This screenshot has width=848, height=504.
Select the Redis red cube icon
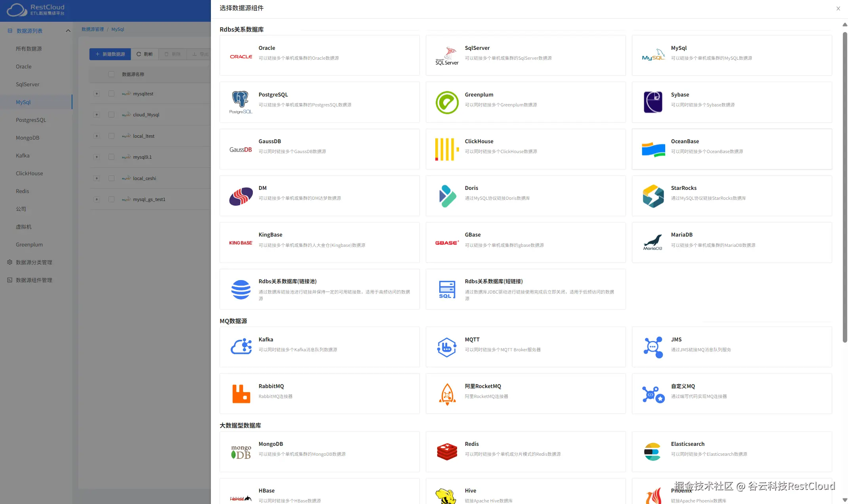click(x=447, y=451)
